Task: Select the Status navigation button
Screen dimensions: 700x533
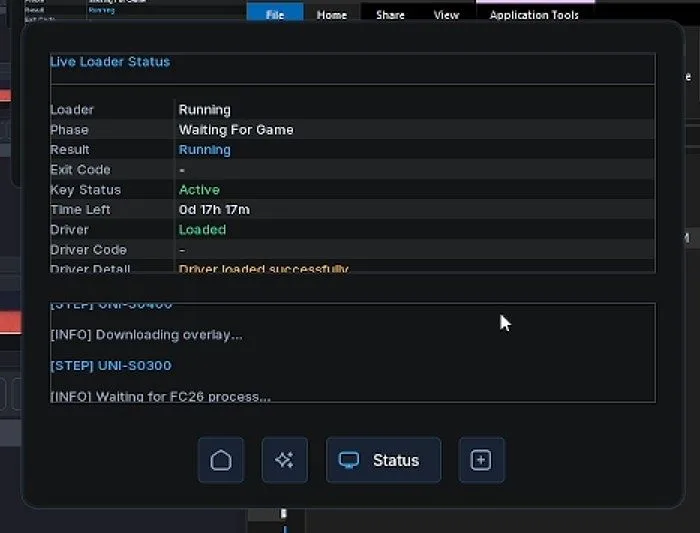Action: click(x=383, y=460)
